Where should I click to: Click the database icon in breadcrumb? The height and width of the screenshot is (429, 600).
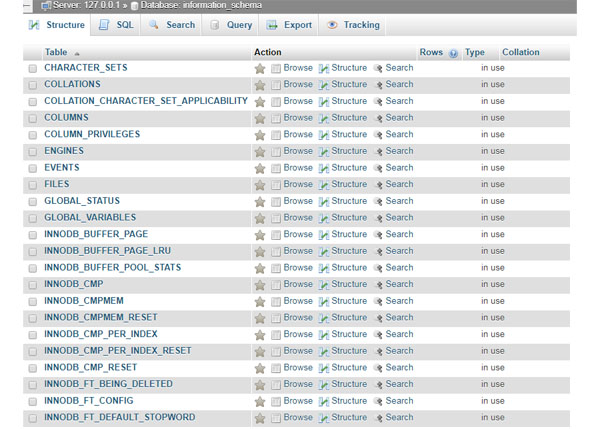(x=134, y=6)
